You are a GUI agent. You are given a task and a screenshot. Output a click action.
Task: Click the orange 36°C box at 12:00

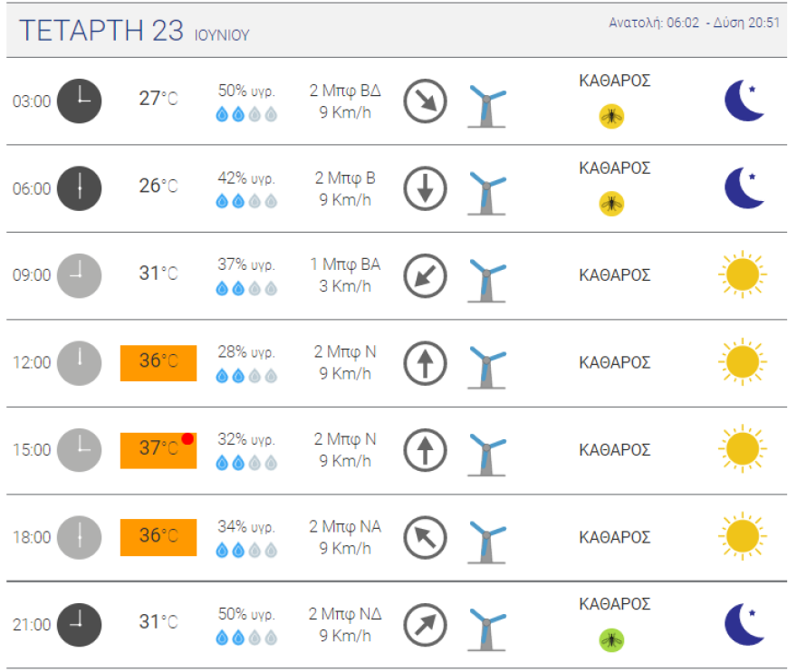point(158,362)
